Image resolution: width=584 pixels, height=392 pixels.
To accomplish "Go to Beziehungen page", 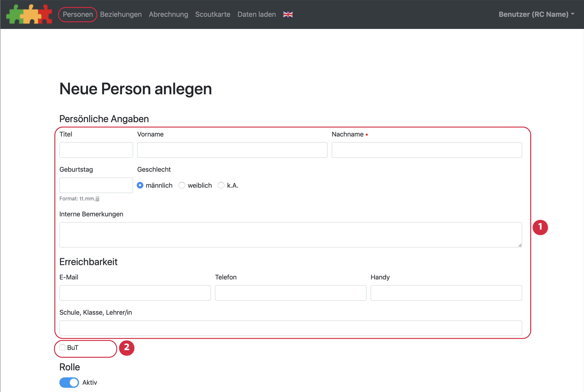I will (121, 15).
